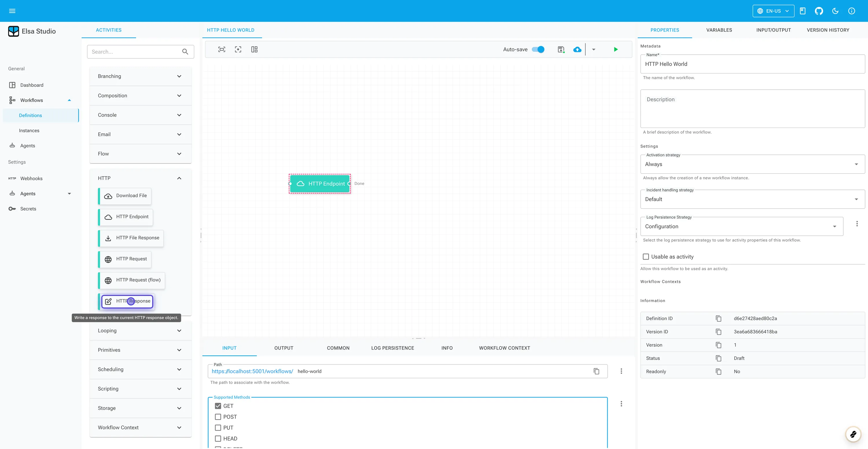Open the GitHub repository icon
This screenshot has width=868, height=449.
coord(819,11)
